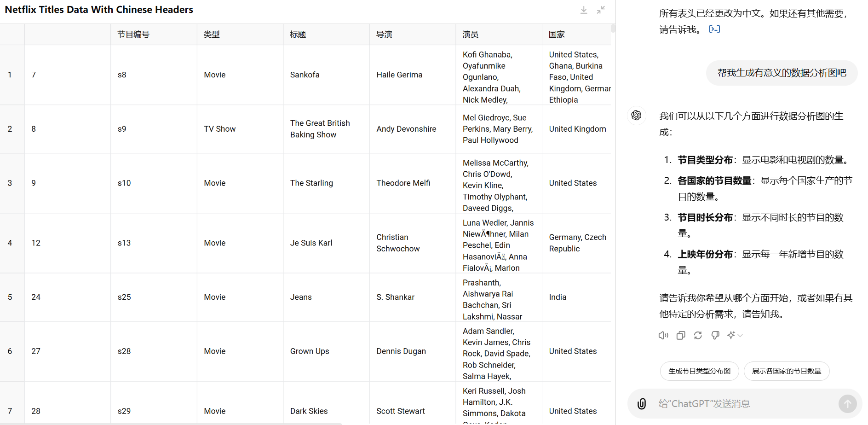
Task: Click the 生成节目类型分布图 suggestion
Action: tap(699, 371)
